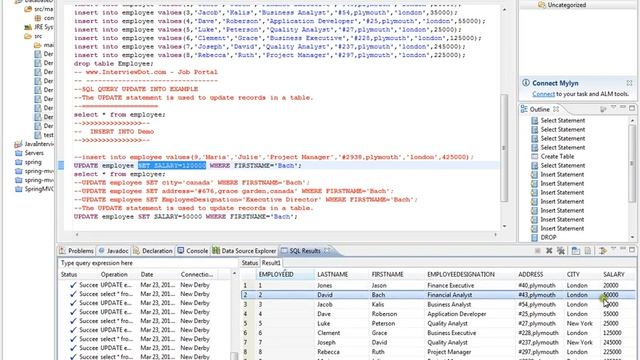Click the editor horizontal scrollbar left arrow
Viewport: 640px width, 360px height.
[77, 234]
